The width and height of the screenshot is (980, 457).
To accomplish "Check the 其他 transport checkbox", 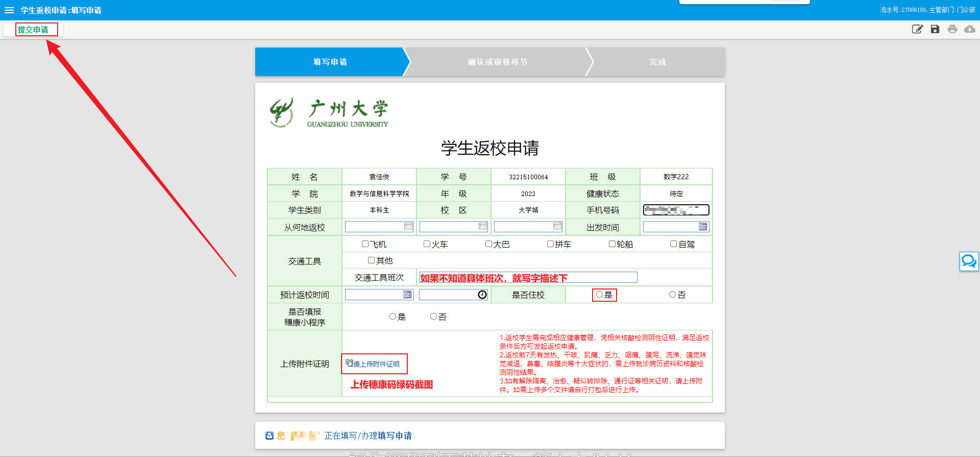I will click(371, 260).
